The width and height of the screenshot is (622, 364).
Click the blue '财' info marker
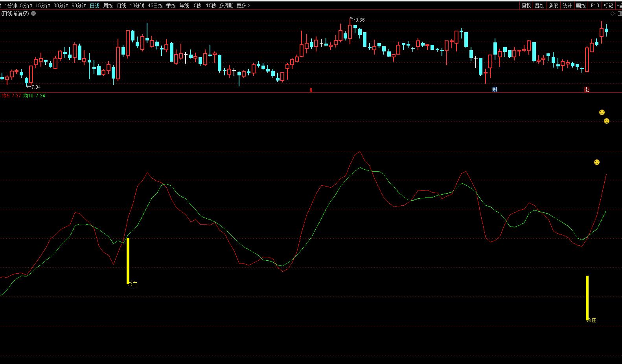click(x=495, y=90)
